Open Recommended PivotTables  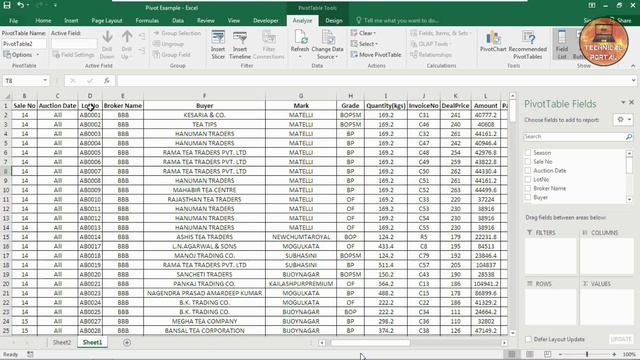pyautogui.click(x=527, y=45)
